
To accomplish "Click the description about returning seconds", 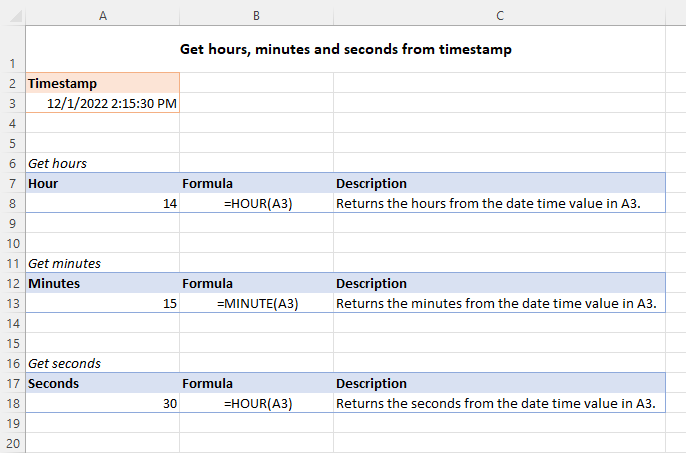I will [x=495, y=403].
